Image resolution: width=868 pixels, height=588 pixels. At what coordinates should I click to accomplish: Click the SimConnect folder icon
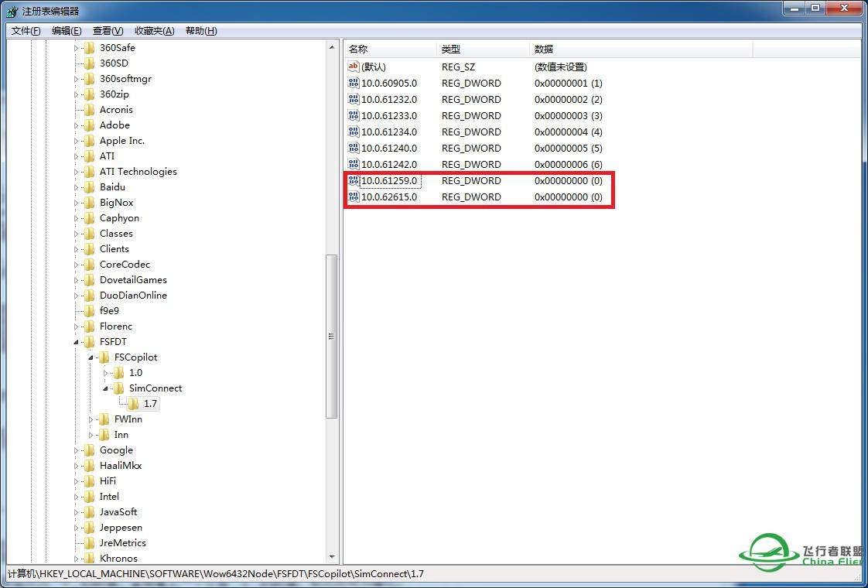(x=119, y=388)
